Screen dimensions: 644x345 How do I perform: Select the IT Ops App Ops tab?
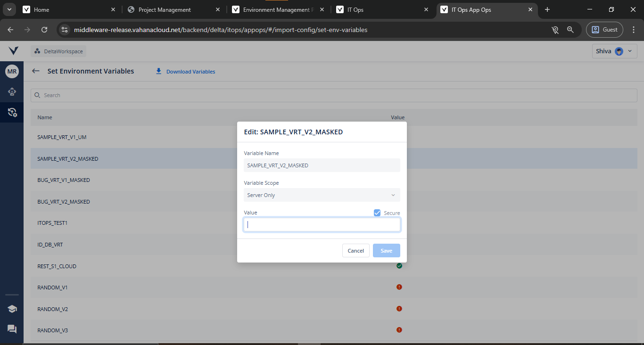487,9
